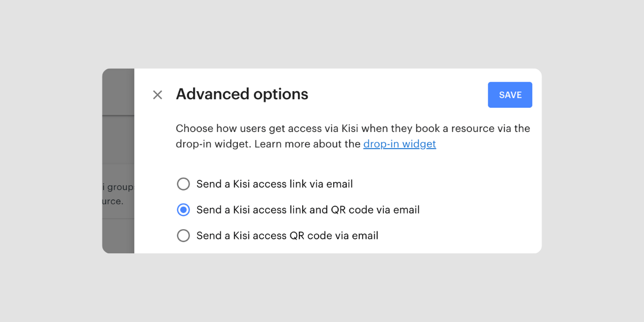This screenshot has width=644, height=322.
Task: Click the "Send a Kisi access link via email" label
Action: [x=274, y=184]
